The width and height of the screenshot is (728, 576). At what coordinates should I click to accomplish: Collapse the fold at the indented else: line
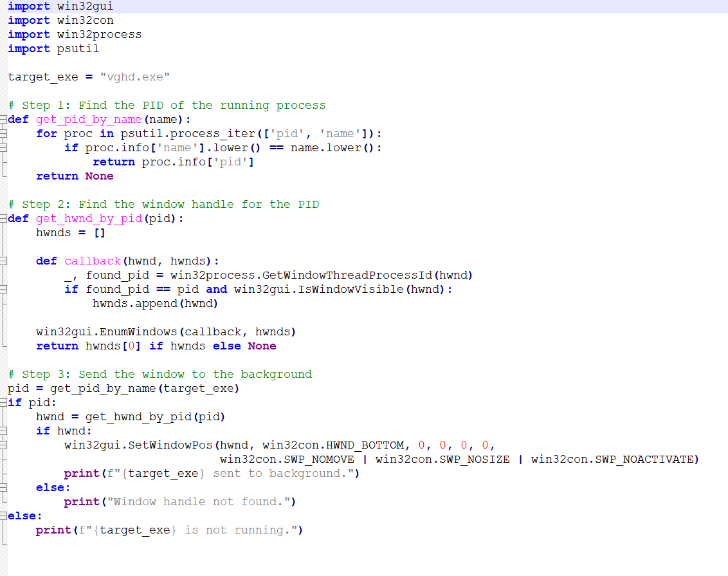click(x=3, y=488)
